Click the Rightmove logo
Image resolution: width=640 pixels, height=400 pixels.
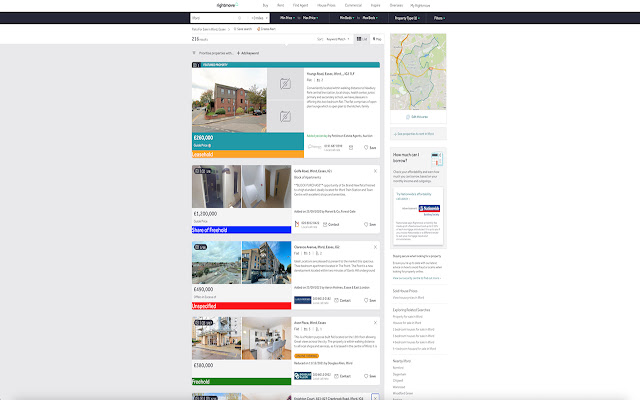[227, 5]
